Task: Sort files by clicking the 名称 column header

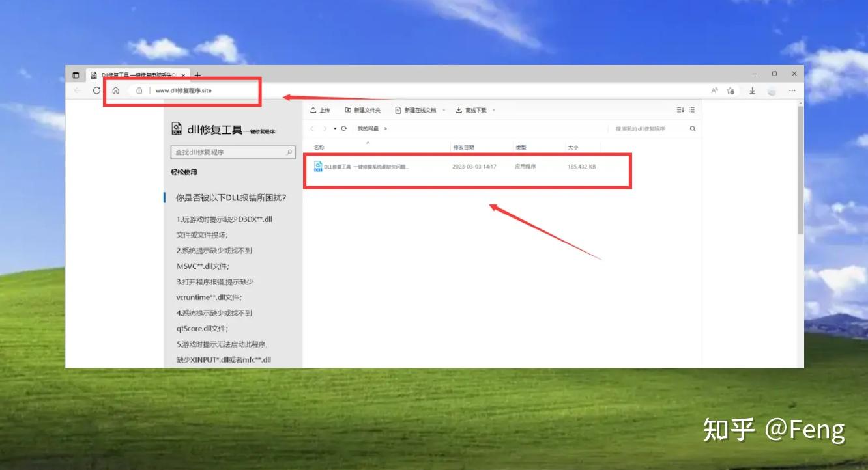Action: tap(317, 146)
